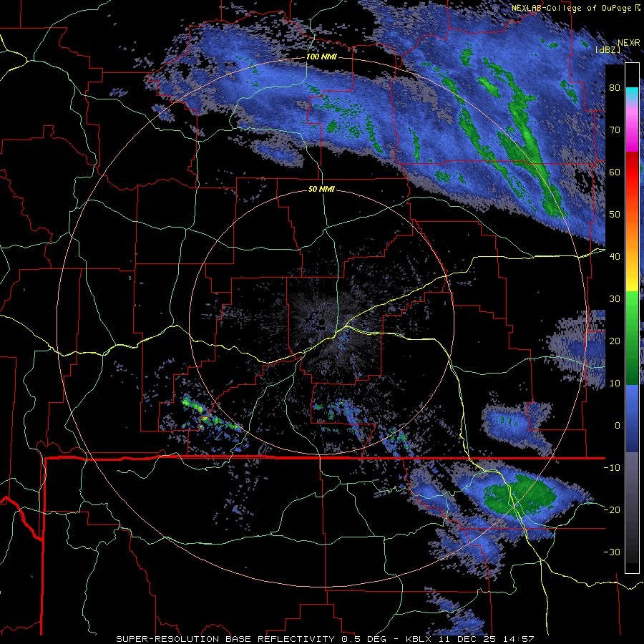Select the 30 value on the dBZ scale
The height and width of the screenshot is (644, 644).
coord(615,299)
